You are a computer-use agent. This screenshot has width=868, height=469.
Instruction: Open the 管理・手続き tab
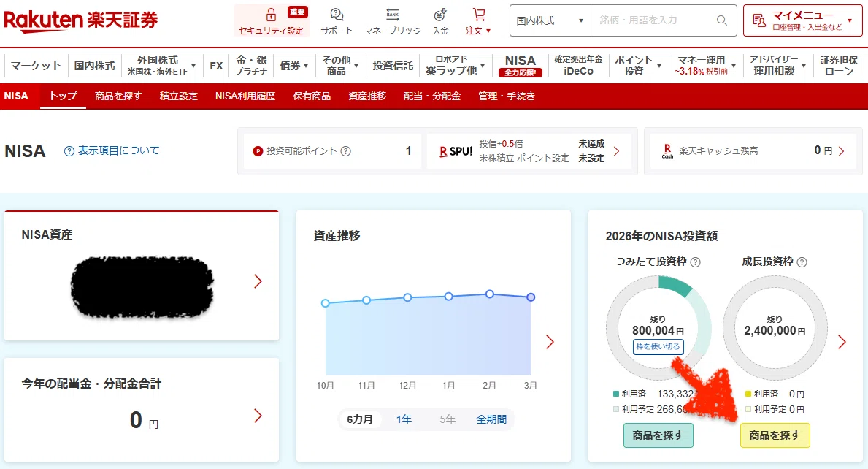(507, 96)
